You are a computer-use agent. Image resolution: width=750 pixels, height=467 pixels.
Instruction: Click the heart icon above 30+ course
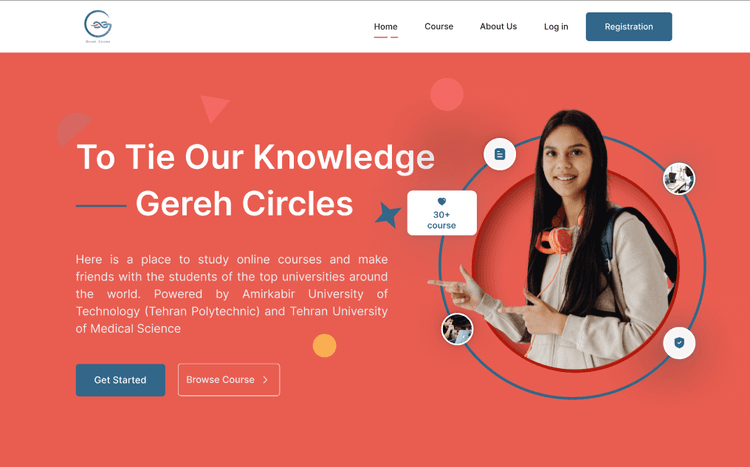(x=441, y=201)
